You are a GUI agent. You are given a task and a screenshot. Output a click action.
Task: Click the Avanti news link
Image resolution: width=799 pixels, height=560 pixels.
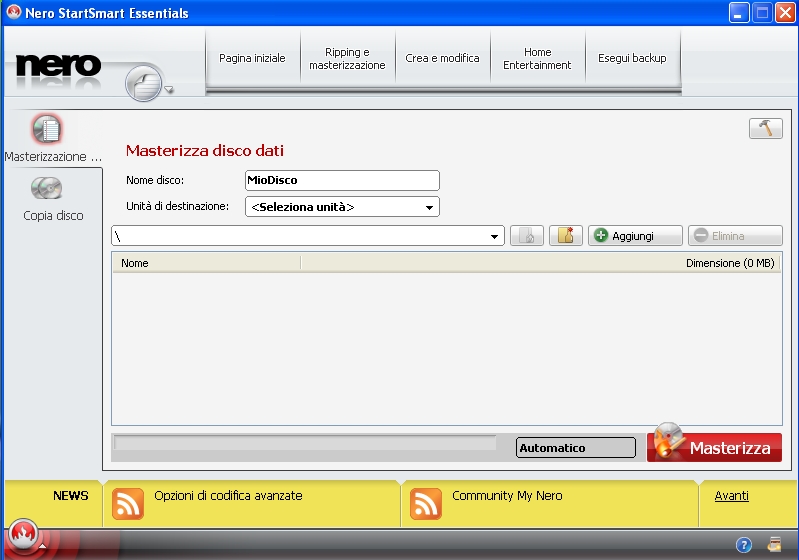click(x=732, y=495)
